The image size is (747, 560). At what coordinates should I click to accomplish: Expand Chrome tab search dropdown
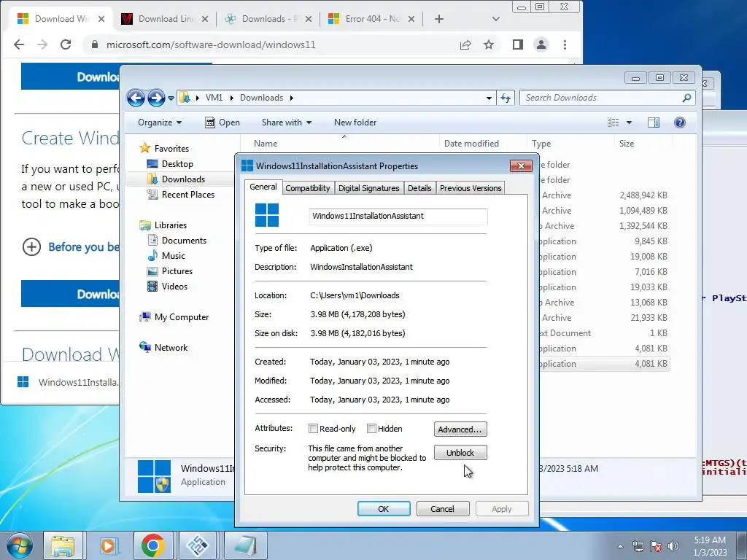[496, 19]
